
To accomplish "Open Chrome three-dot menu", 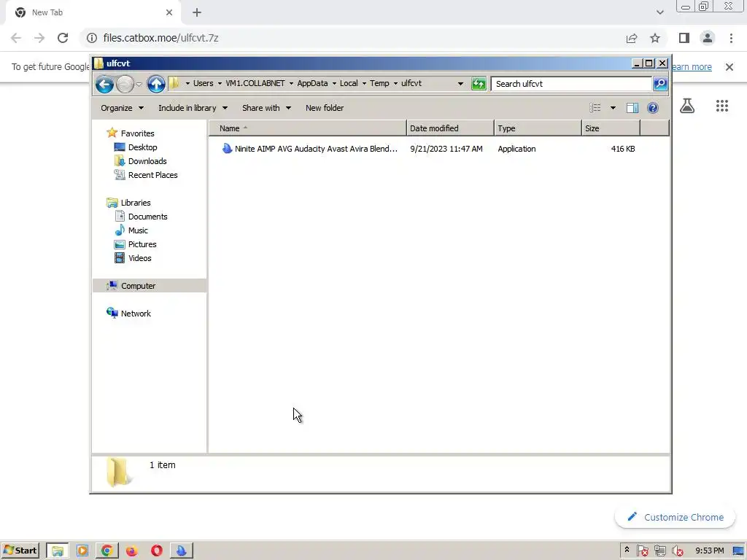I will click(x=731, y=38).
